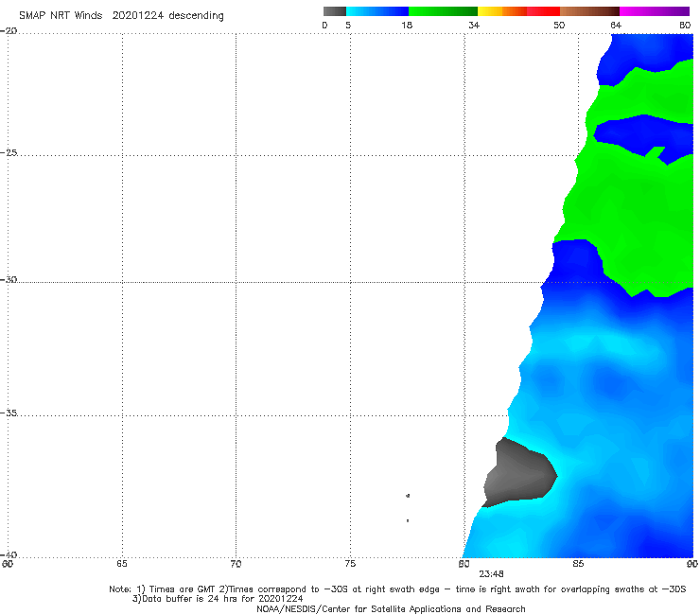Click the colorbar label '5'
Viewport: 700px width, 615px height.
348,25
